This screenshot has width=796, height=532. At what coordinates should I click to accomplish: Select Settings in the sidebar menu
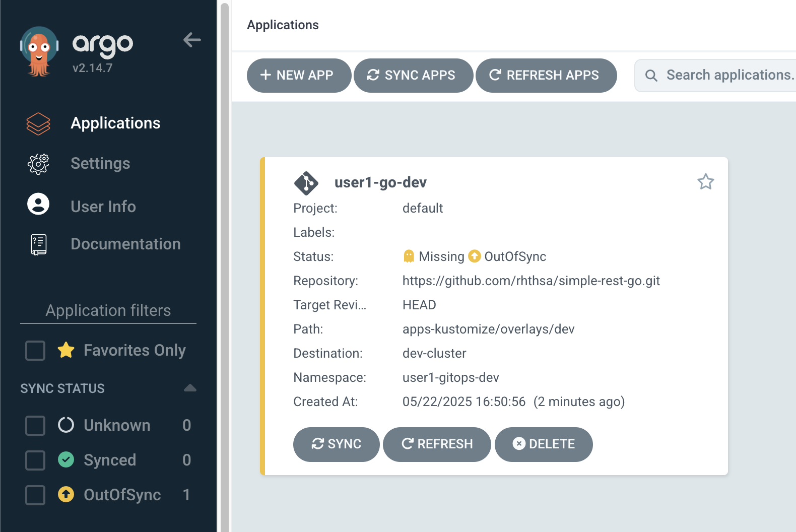100,164
